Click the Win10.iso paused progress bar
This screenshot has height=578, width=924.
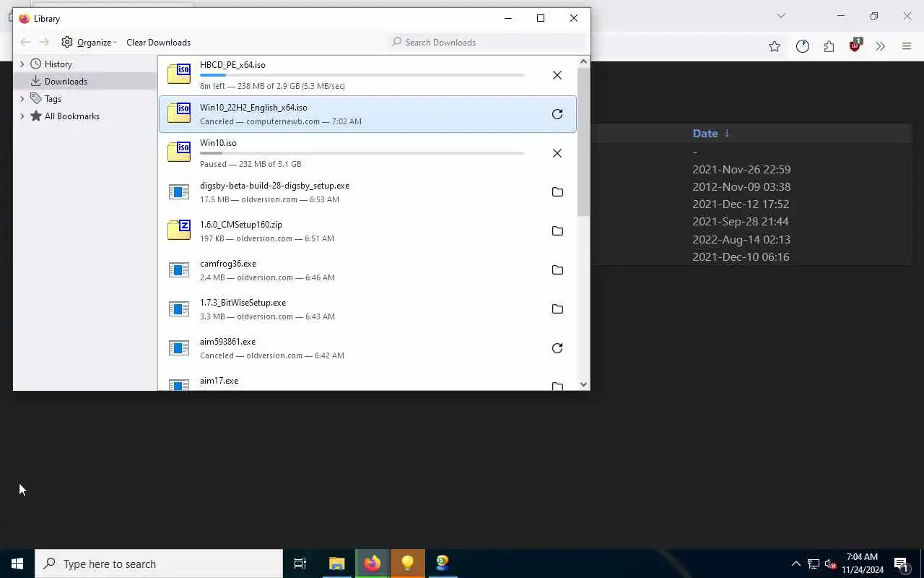(x=362, y=153)
